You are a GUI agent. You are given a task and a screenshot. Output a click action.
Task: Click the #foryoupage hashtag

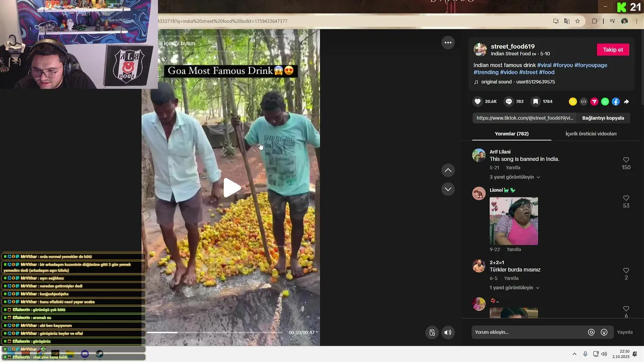click(x=591, y=65)
